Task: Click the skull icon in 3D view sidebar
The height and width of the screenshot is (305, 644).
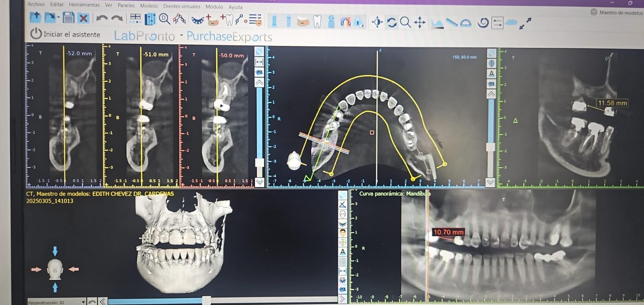Action: click(x=342, y=214)
